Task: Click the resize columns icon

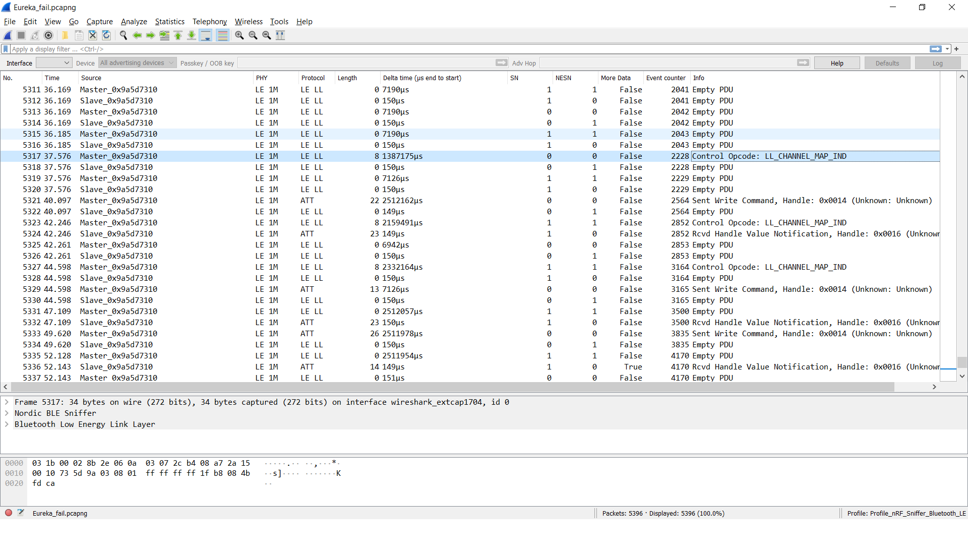Action: [280, 35]
